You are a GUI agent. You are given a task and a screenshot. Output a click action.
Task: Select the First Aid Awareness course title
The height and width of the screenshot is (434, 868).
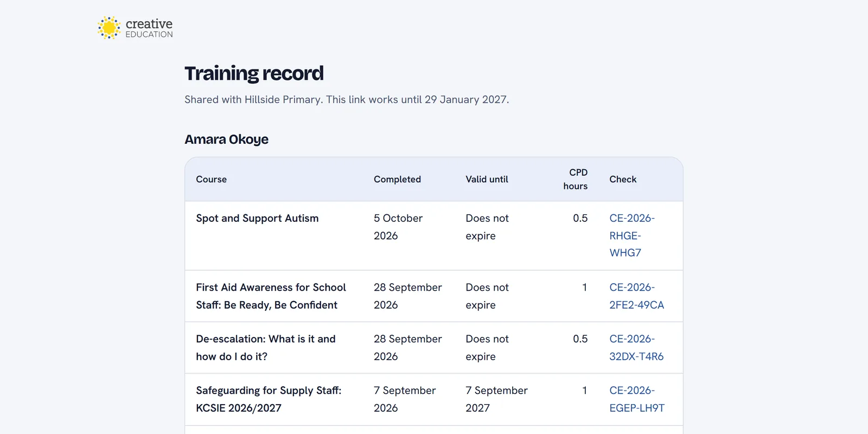[x=271, y=296]
